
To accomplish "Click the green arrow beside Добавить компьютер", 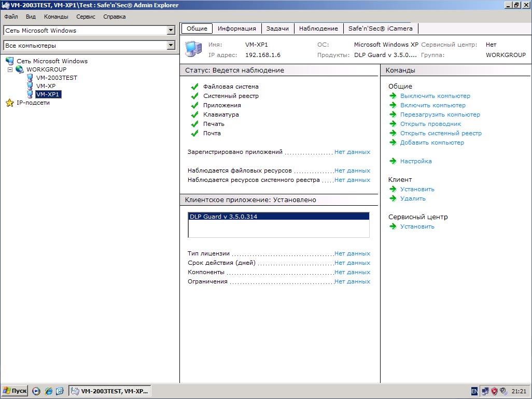I will [393, 142].
